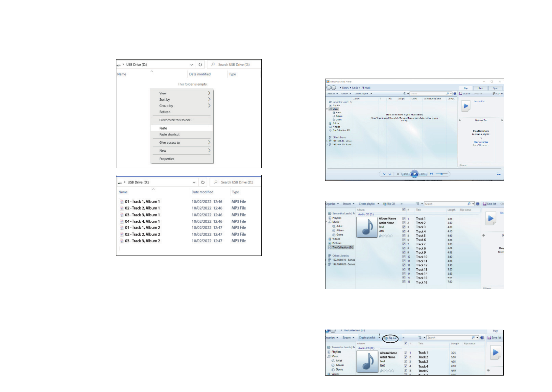Toggle the select-all header checkbox in 16-track window
552x392 pixels.
click(x=404, y=209)
